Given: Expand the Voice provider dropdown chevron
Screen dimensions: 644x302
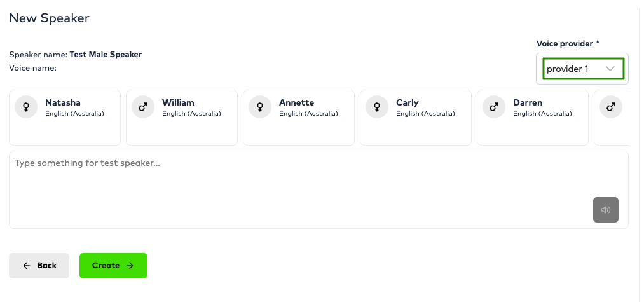Looking at the screenshot, I should coord(610,69).
